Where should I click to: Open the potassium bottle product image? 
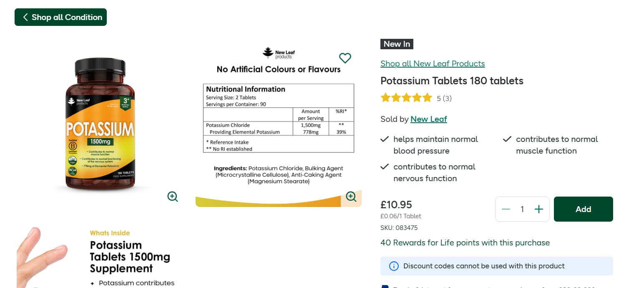click(x=100, y=125)
